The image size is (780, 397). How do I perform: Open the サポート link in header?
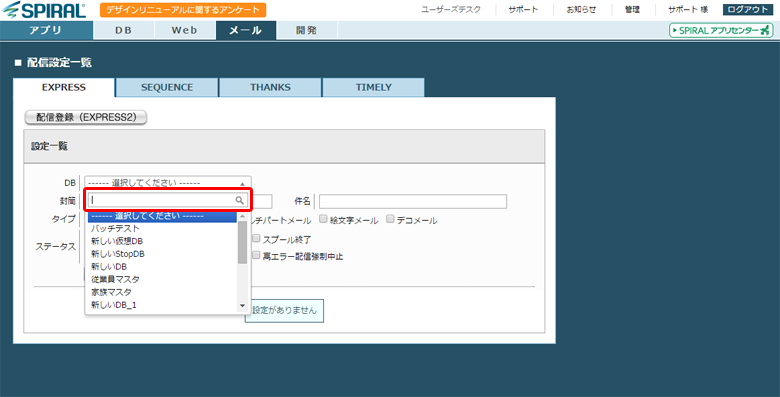tap(523, 9)
